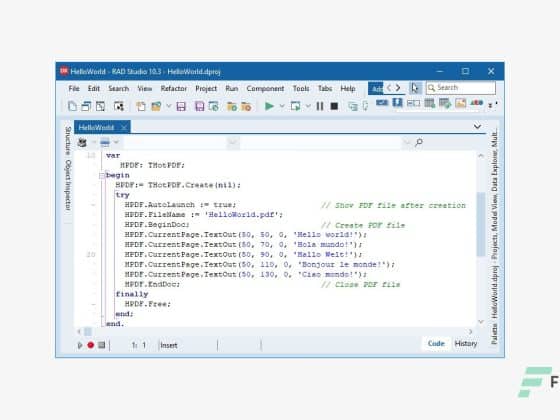Open the Tools menu
The width and height of the screenshot is (560, 420).
click(x=301, y=88)
